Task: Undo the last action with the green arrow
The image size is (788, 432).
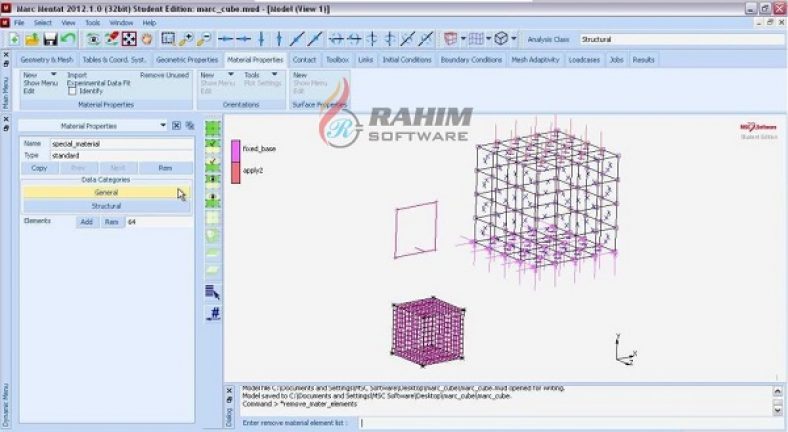Action: tap(68, 39)
